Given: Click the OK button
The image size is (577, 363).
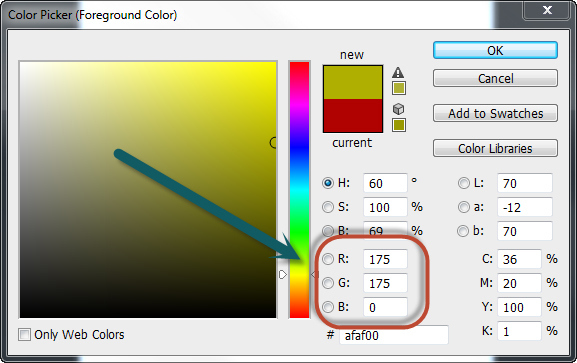Looking at the screenshot, I should (495, 50).
